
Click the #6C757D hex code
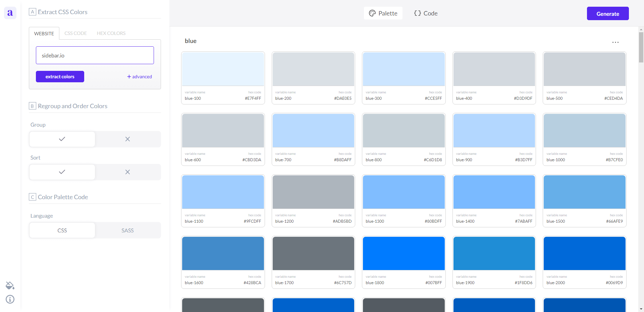pyautogui.click(x=343, y=283)
